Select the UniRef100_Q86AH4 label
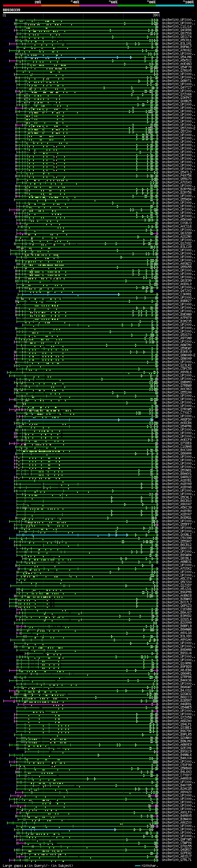 tap(177, 454)
